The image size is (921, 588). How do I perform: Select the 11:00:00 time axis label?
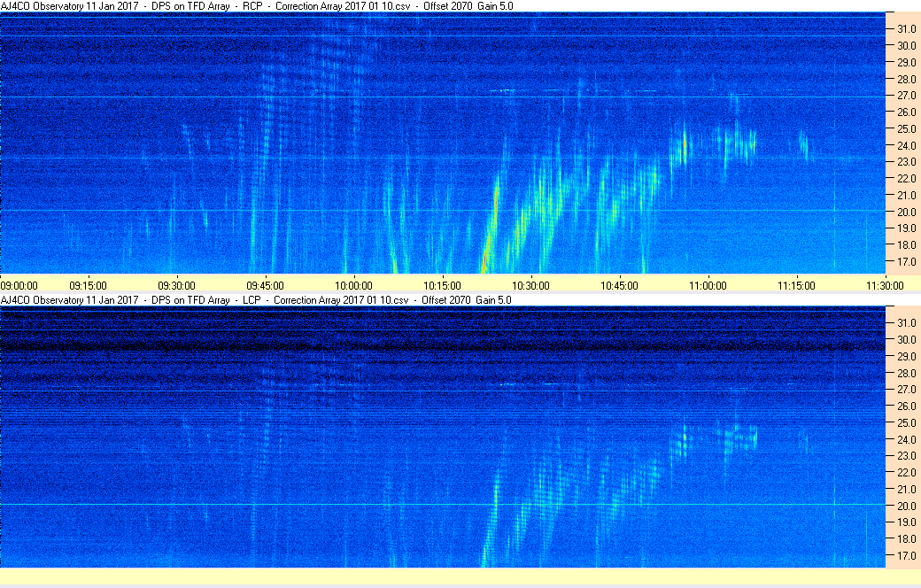point(708,285)
